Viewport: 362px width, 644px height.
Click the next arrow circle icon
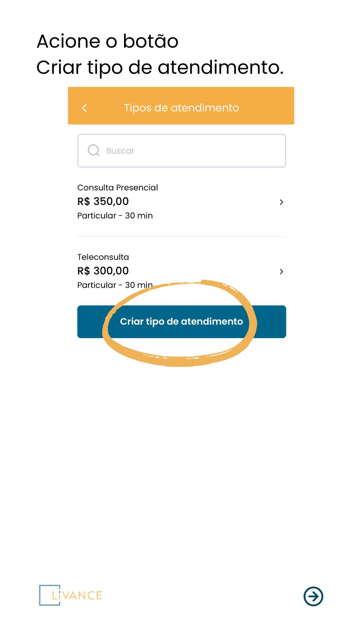coord(313,596)
